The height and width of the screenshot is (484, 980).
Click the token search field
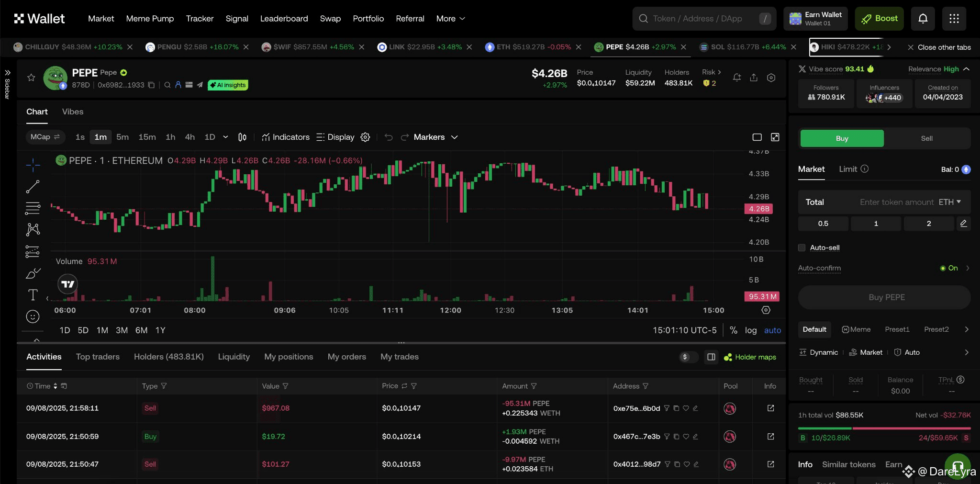704,19
